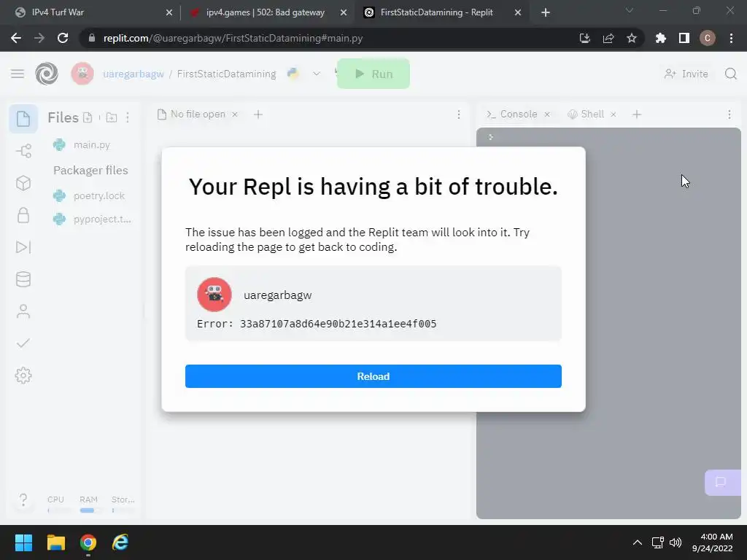Screen dimensions: 747x560
Task: Click the browser back arrow
Action: 16,38
